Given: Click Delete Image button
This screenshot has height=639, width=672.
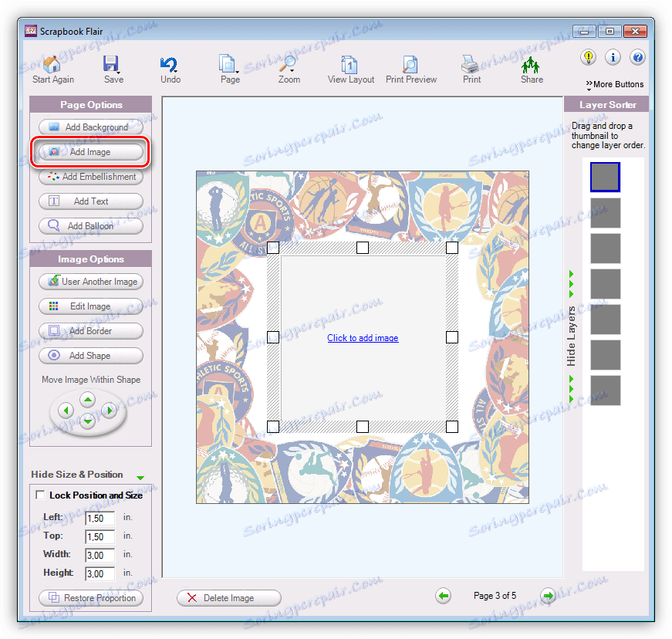Looking at the screenshot, I should point(229,598).
